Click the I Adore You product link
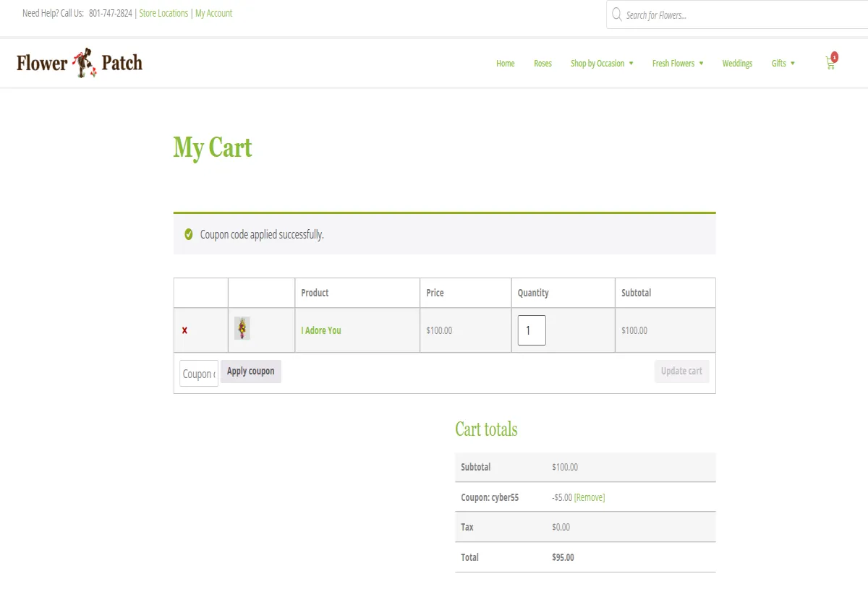The width and height of the screenshot is (868, 592). 321,330
